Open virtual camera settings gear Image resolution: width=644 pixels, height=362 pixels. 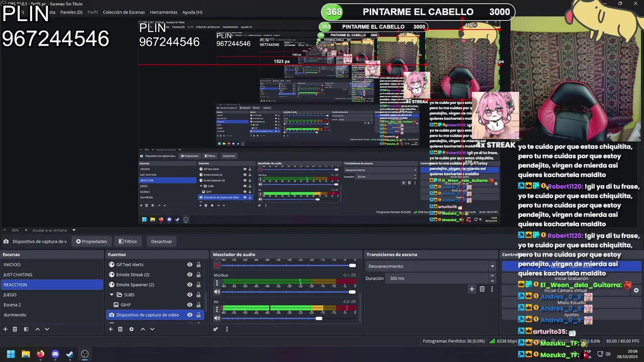(x=636, y=291)
